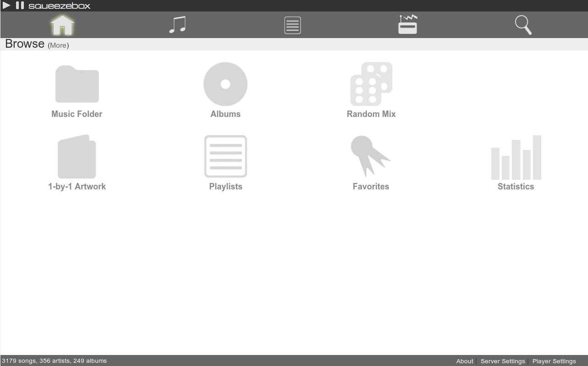
Task: Start Random Mix using the dice icon
Action: click(x=371, y=84)
